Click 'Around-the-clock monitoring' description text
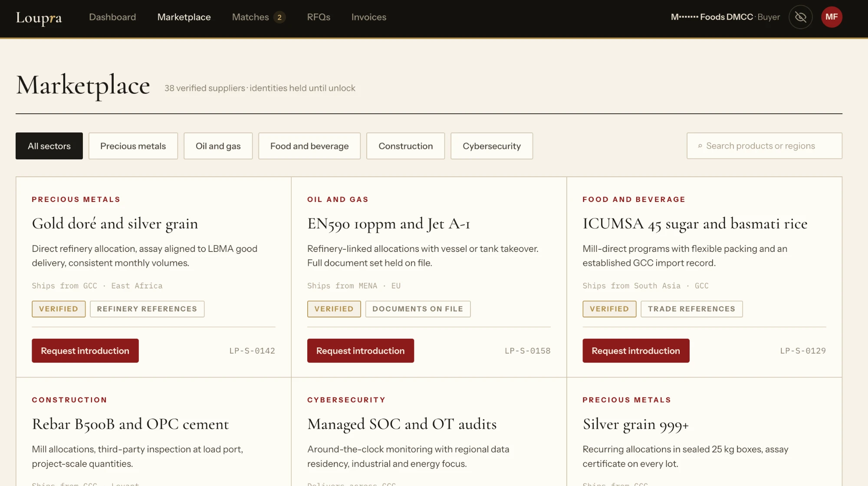 click(x=408, y=456)
